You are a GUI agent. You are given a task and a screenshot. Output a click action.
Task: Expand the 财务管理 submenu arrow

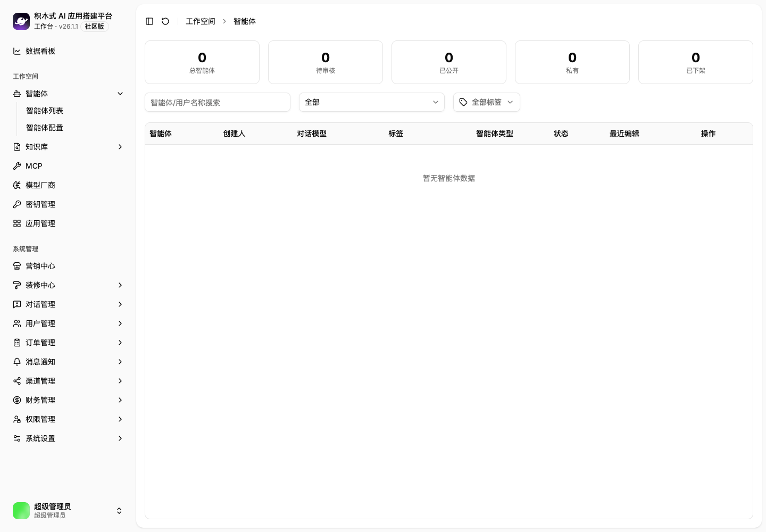point(120,400)
